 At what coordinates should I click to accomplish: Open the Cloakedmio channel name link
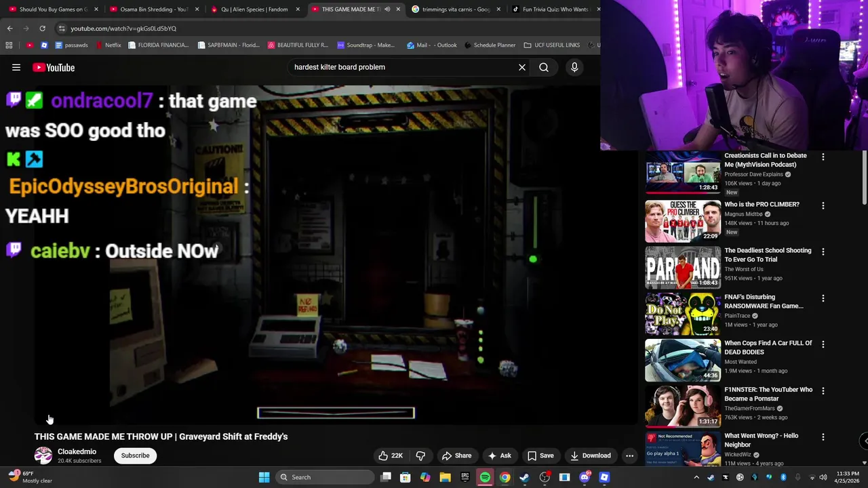[77, 451]
